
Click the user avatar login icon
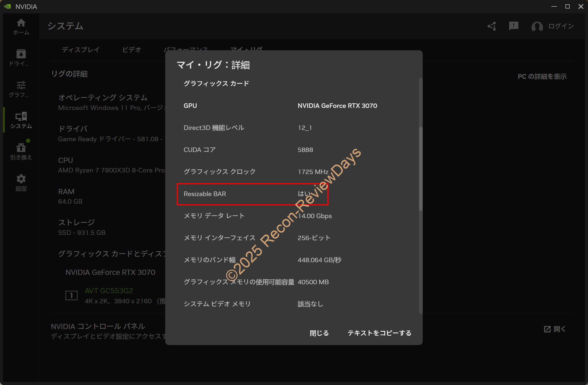click(x=537, y=26)
